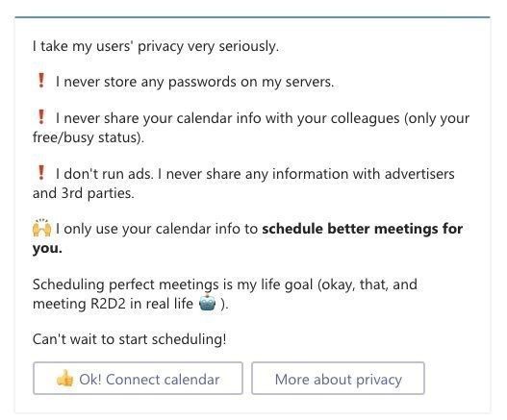Click the exclamation icon beside ads line

tap(41, 173)
